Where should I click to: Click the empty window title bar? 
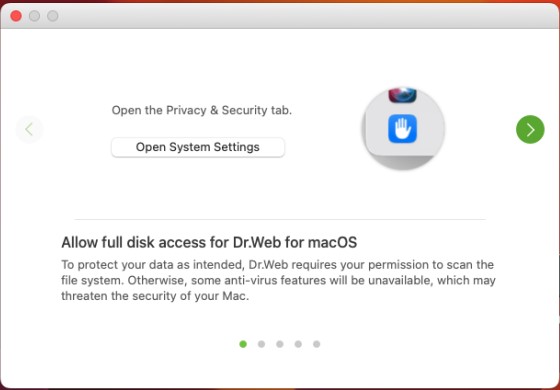click(307, 16)
